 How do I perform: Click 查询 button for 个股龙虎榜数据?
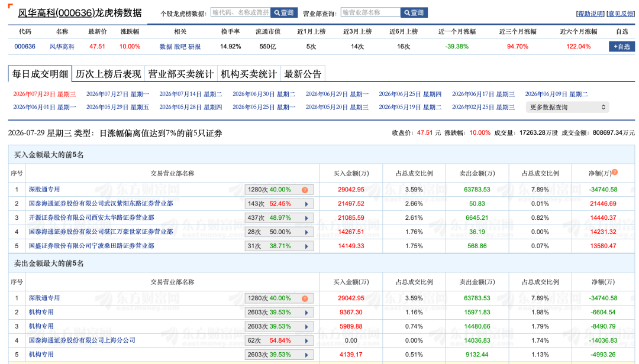pos(284,12)
